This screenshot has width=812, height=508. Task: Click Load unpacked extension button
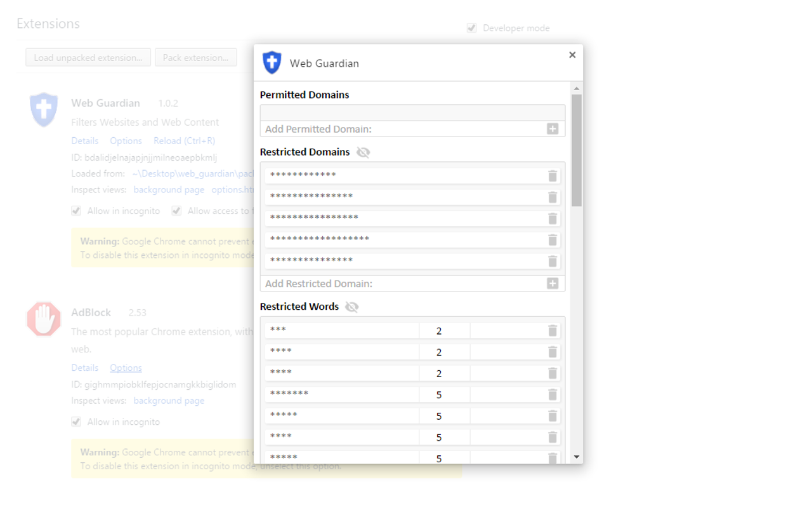pos(88,57)
